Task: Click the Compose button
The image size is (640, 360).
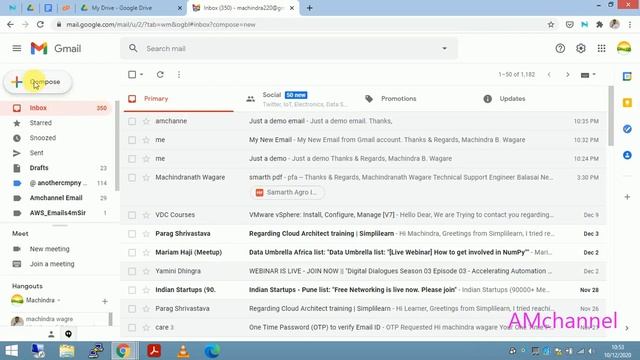Action: pyautogui.click(x=38, y=82)
